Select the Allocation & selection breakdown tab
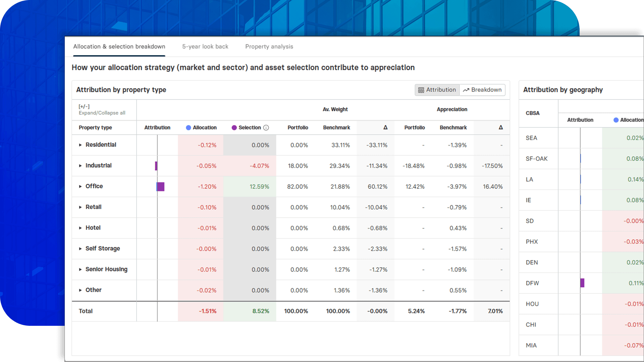Image resolution: width=644 pixels, height=362 pixels. 119,47
